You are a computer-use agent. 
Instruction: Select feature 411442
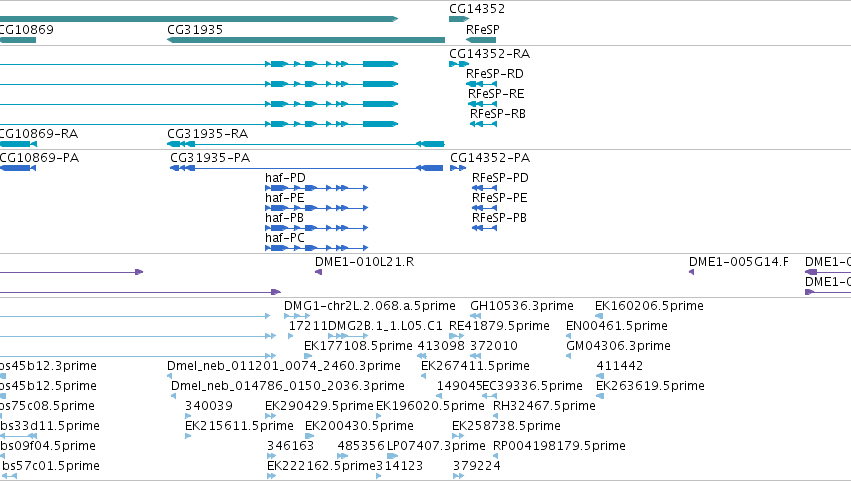pos(619,366)
